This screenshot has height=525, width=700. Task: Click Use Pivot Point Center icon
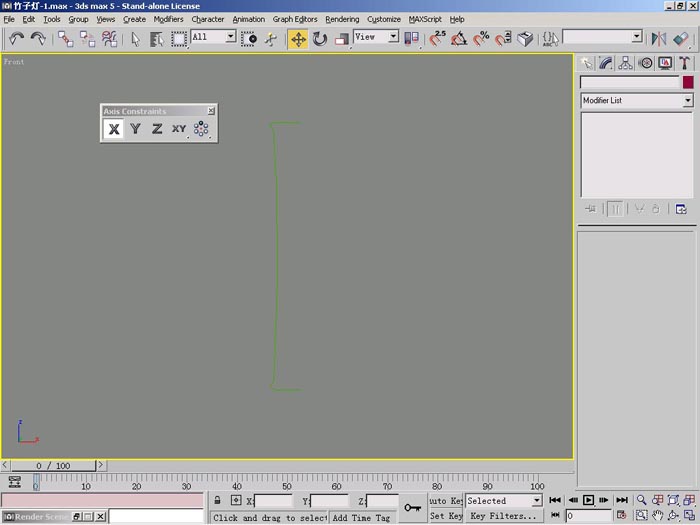tap(411, 39)
